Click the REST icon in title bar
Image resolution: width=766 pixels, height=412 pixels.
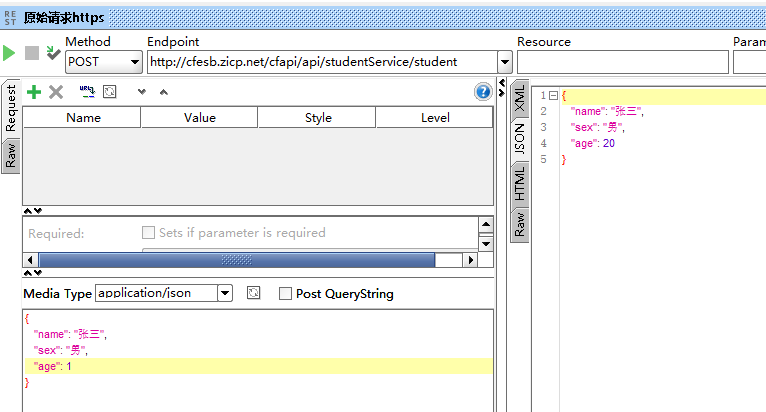point(10,18)
